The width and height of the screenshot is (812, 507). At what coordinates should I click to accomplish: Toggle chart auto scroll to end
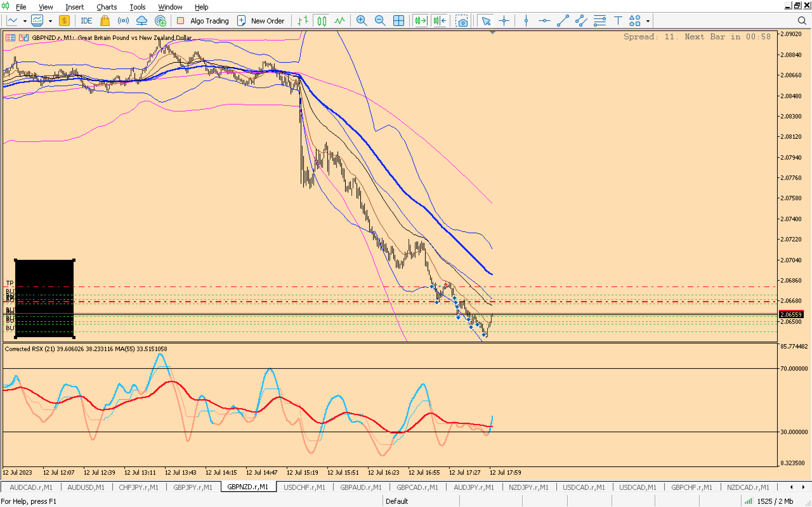(421, 21)
